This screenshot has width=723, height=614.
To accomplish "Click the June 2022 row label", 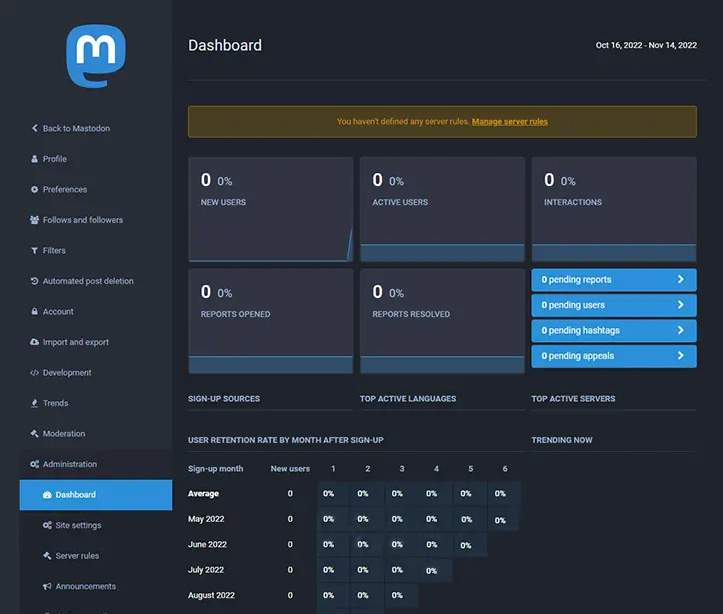I will pos(207,544).
